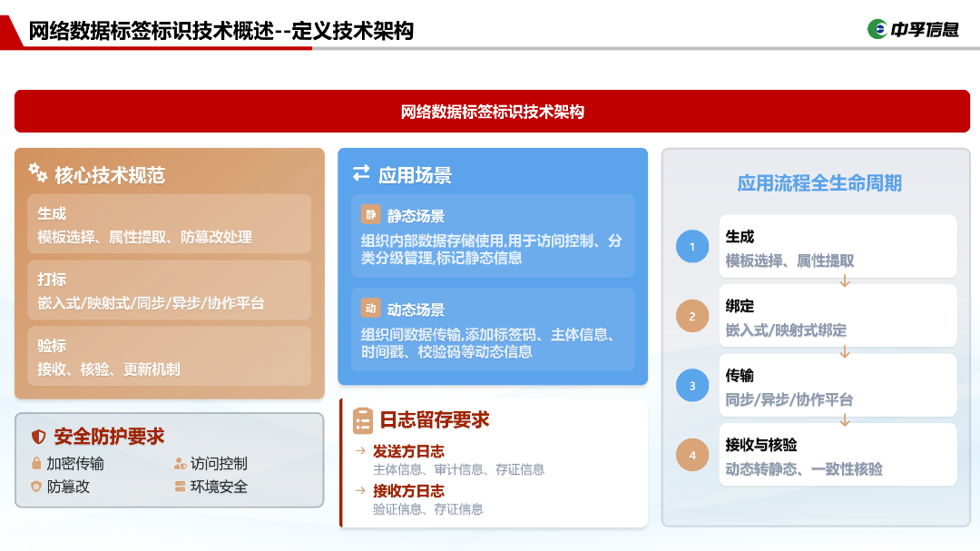Click the 中孚信息 company logo
This screenshot has width=980, height=551.
tap(913, 29)
